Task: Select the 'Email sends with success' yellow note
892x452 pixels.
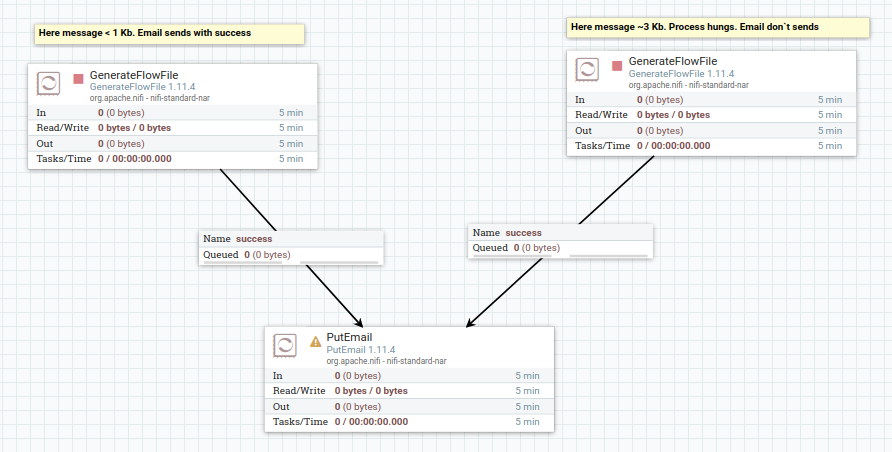Action: 170,34
